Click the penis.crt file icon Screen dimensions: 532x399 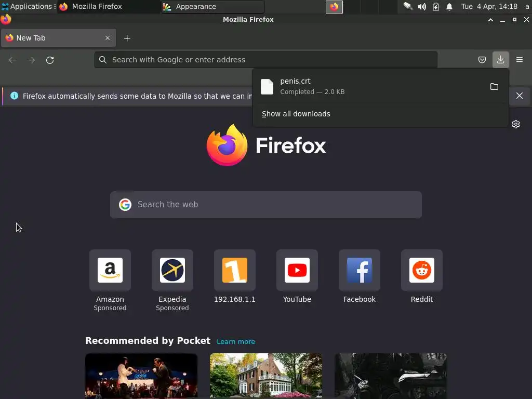[x=267, y=87]
